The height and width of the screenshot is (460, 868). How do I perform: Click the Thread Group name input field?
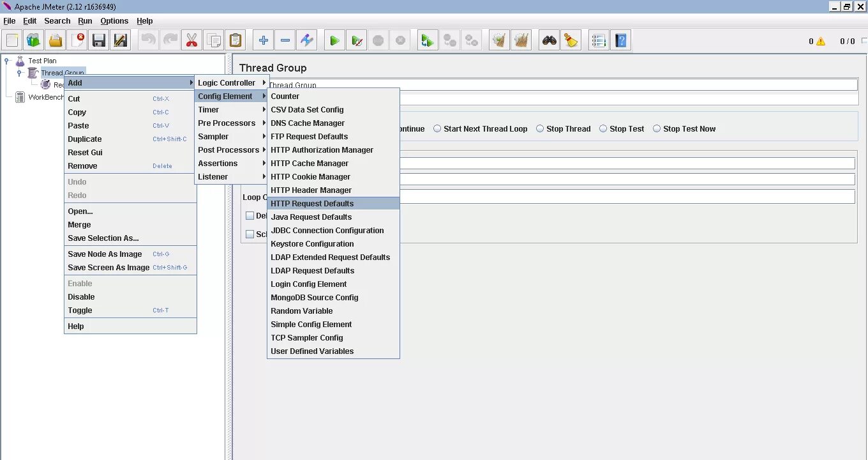(562, 85)
